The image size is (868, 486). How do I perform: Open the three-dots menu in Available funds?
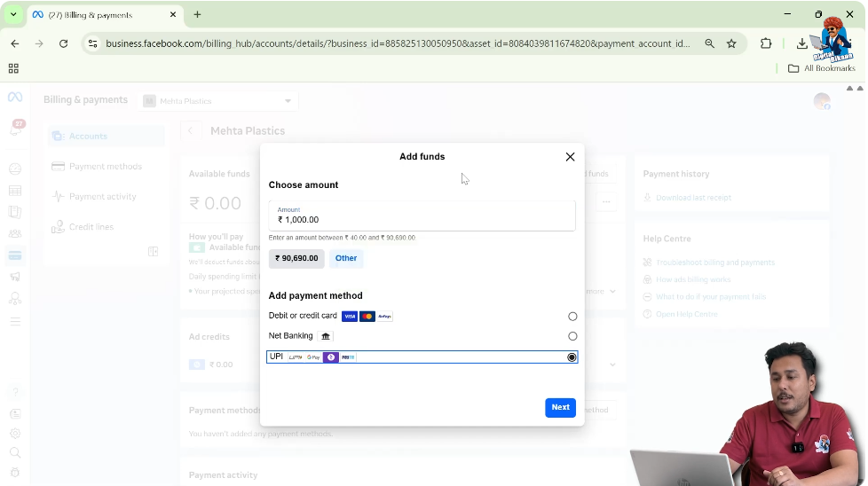click(606, 202)
